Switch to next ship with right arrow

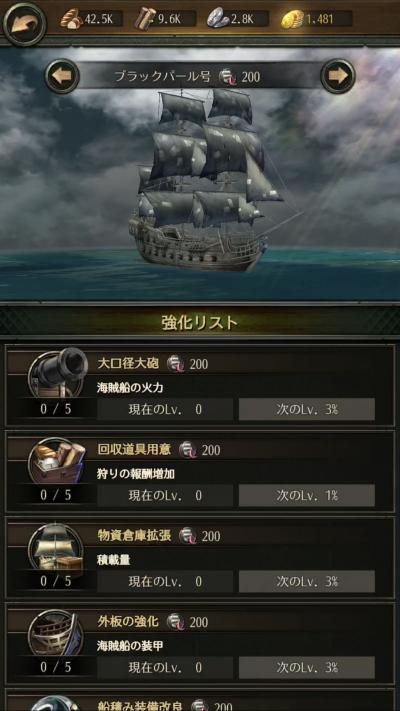pyautogui.click(x=337, y=76)
